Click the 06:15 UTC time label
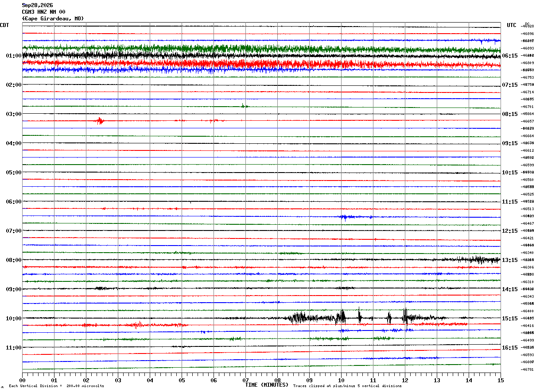Screen dimensions: 536x392 (x=510, y=56)
